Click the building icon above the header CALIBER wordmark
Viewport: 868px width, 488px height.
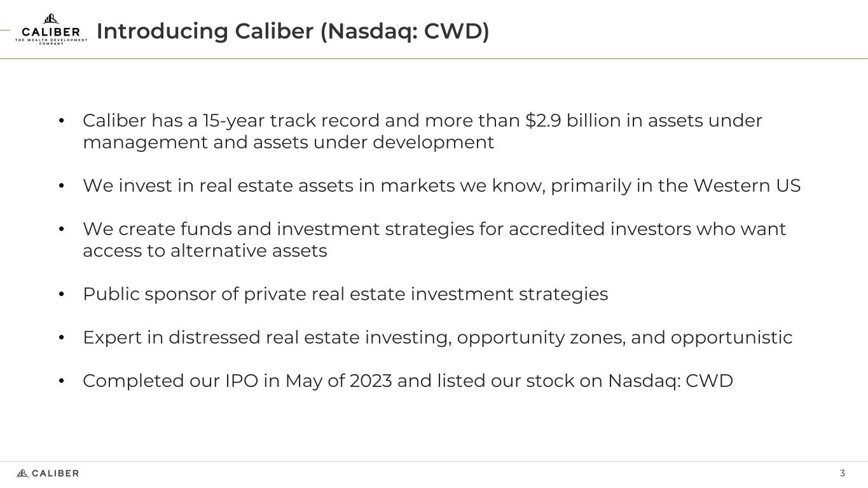click(51, 18)
